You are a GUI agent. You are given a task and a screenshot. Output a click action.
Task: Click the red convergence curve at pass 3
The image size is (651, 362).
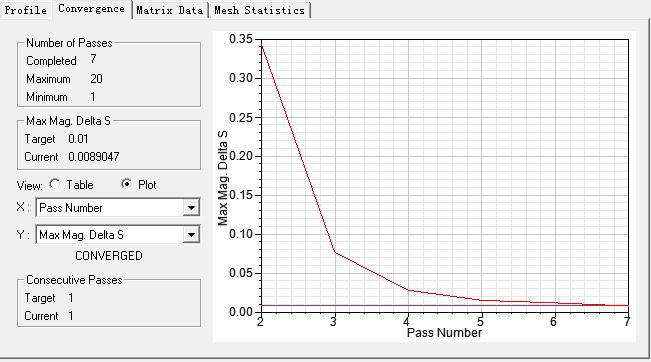coord(335,252)
